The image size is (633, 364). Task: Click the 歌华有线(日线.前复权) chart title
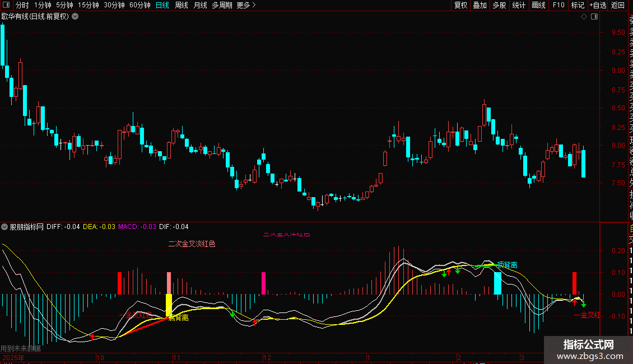[35, 17]
